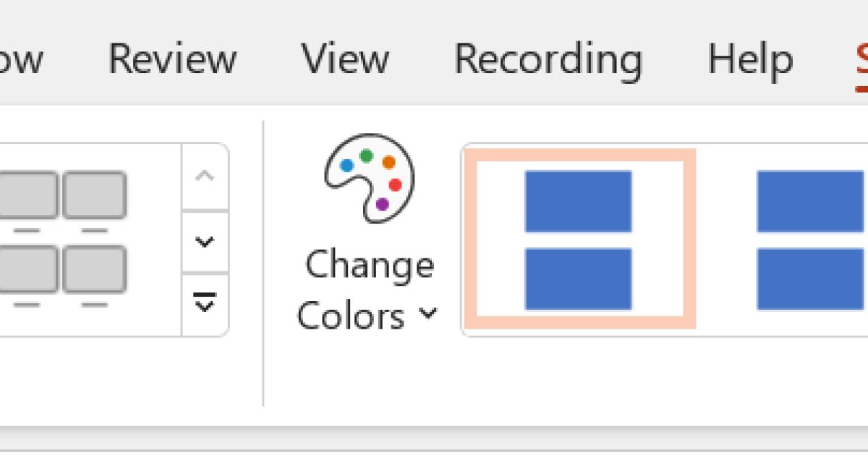Expand the full layouts gallery with More arrow
868x456 pixels.
point(205,305)
